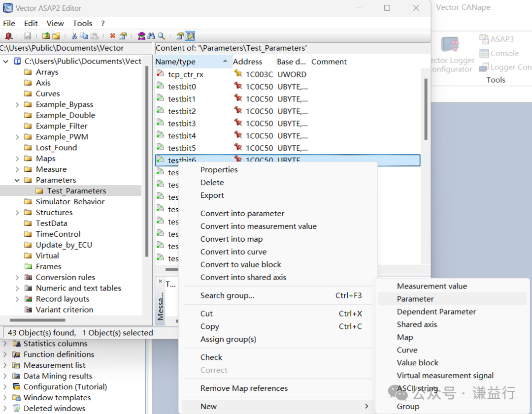Viewport: 532px width, 414px height.
Task: Click the Record layouts node icon
Action: coord(29,299)
